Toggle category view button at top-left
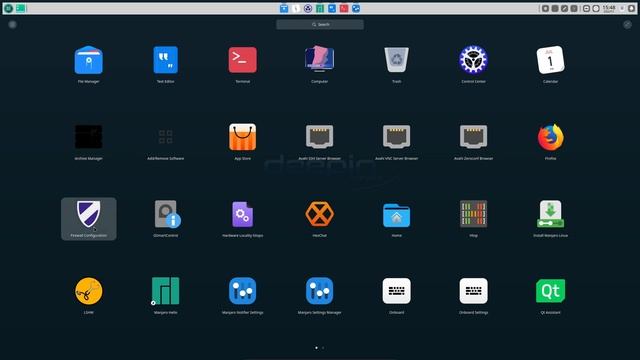 click(13, 24)
